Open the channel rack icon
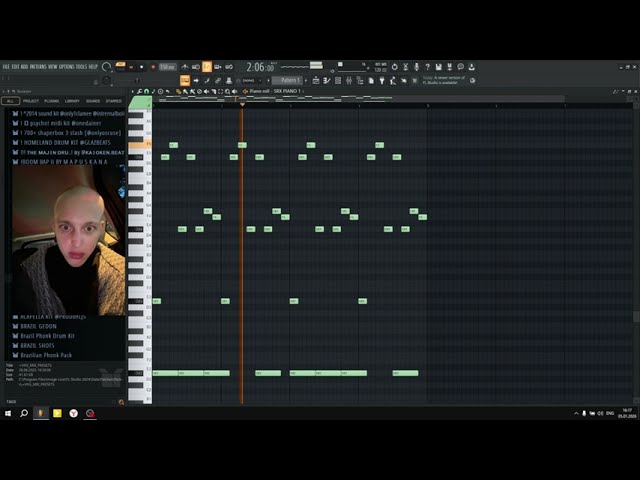 pos(338,80)
